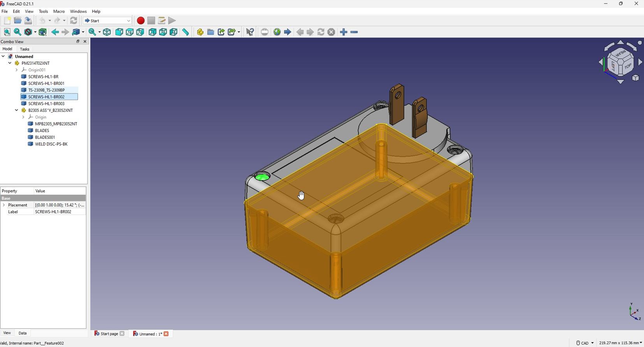
Task: Open the Macro menu
Action: 59,11
